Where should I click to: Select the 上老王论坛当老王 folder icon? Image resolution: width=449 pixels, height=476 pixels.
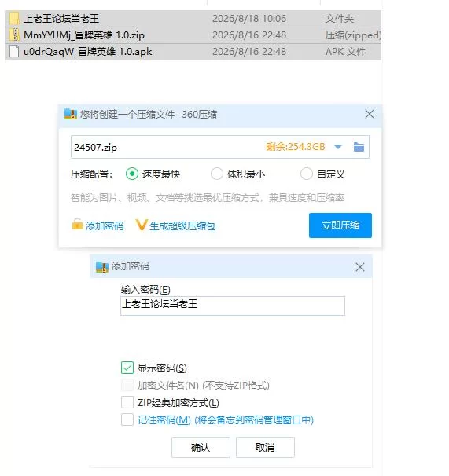[x=14, y=19]
